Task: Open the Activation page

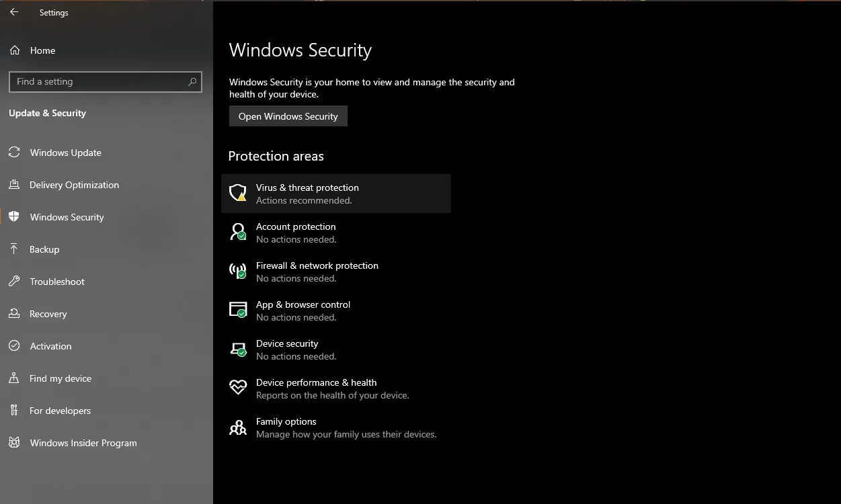Action: [50, 346]
